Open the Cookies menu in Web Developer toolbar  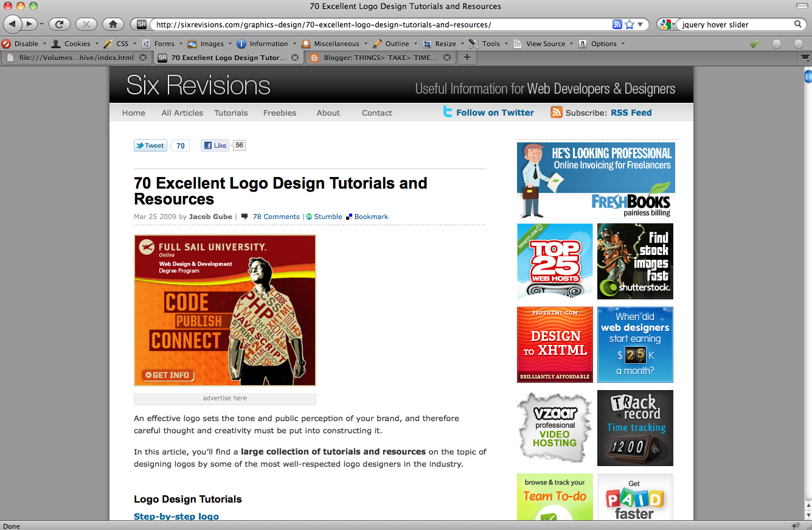coord(74,43)
